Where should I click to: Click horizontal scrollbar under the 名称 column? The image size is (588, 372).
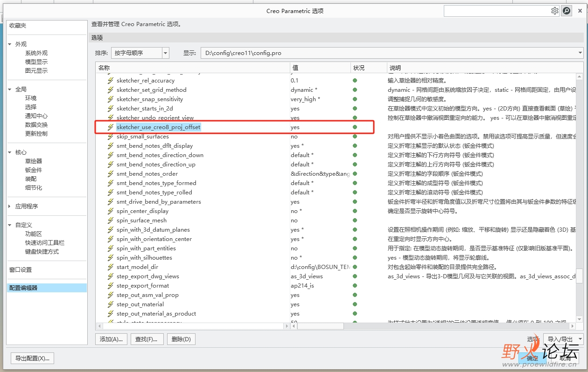pyautogui.click(x=193, y=326)
